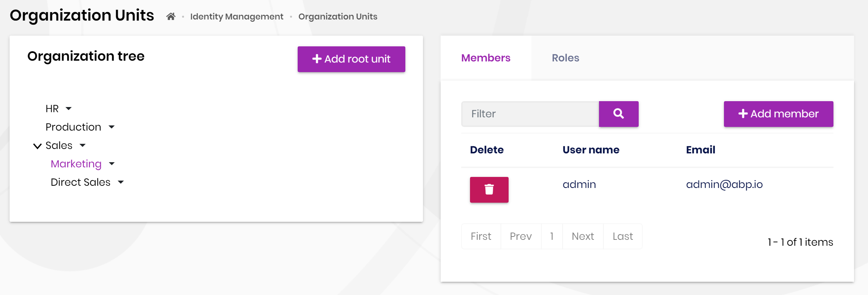Collapse the Sales tree node chevron
Screen dimensions: 868x295
pyautogui.click(x=37, y=146)
